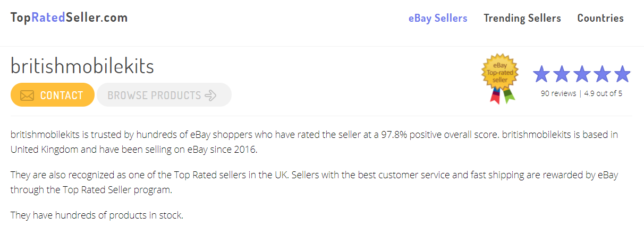Image resolution: width=644 pixels, height=235 pixels.
Task: Open the Countries navigation item
Action: coord(600,18)
